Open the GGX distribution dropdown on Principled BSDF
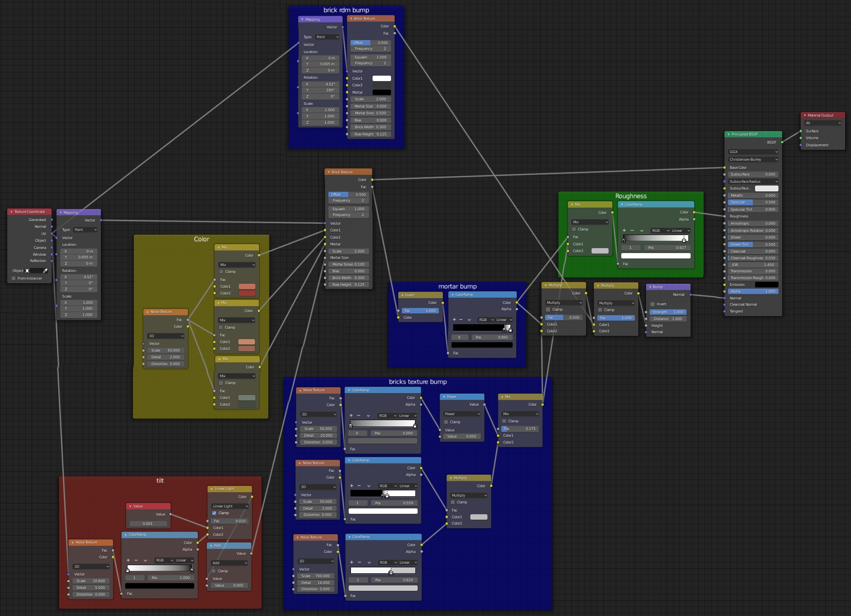 [752, 152]
